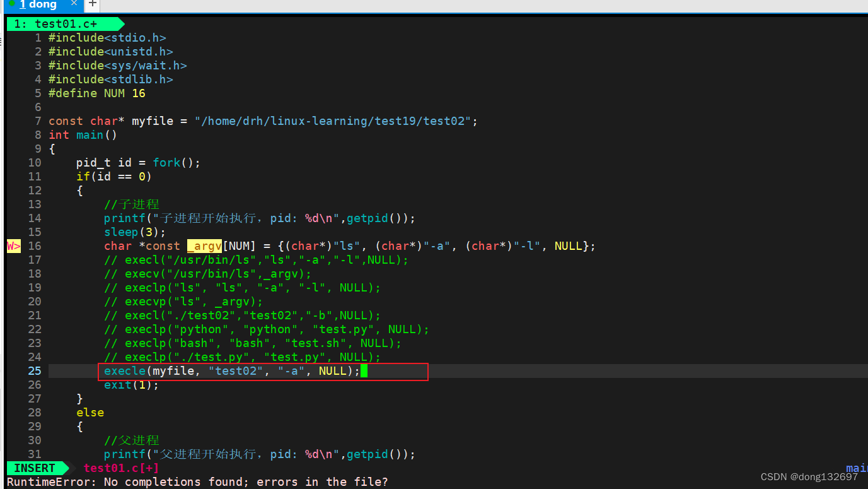
Task: Click the "exit(1);" statement
Action: tap(132, 385)
